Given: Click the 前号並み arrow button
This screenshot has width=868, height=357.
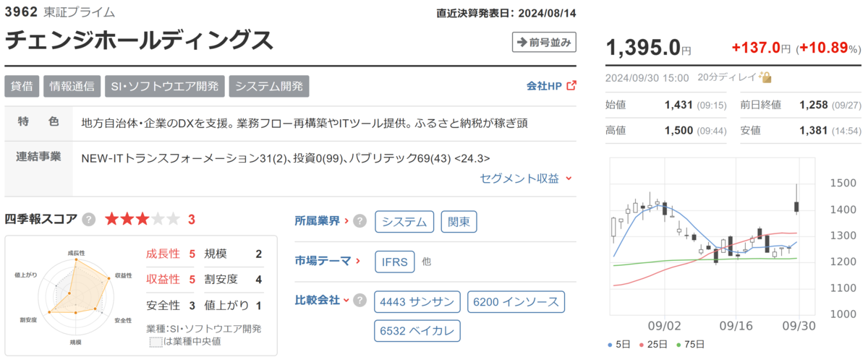Looking at the screenshot, I should [x=544, y=43].
